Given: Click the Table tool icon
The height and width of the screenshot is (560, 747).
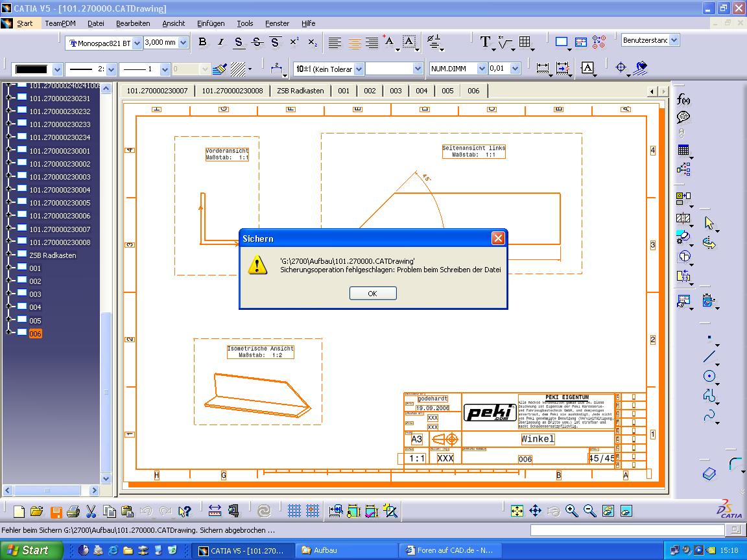Looking at the screenshot, I should pos(525,42).
